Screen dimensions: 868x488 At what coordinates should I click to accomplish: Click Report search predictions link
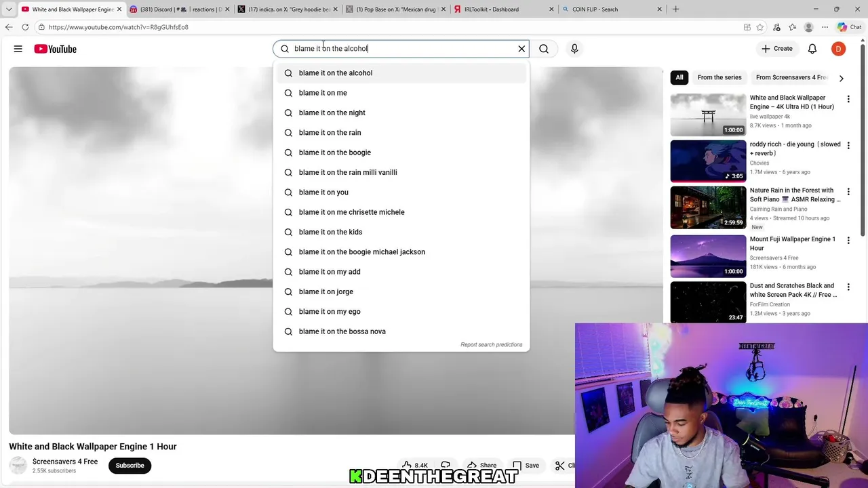pos(492,345)
